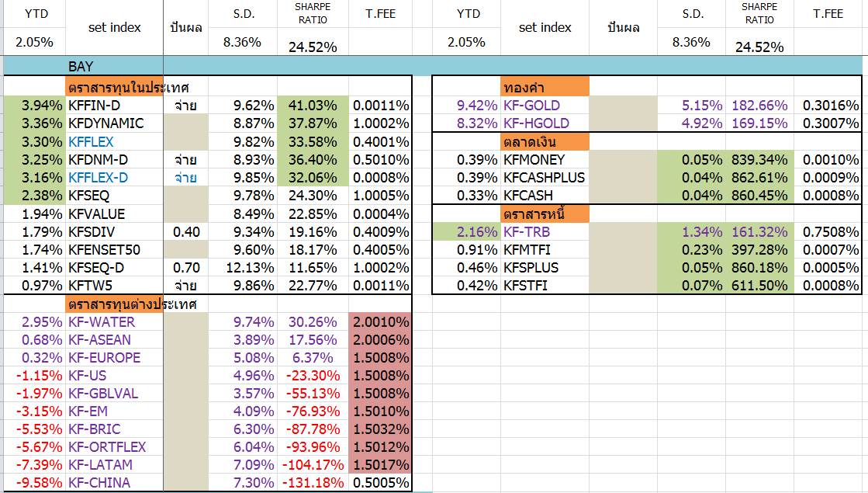This screenshot has width=868, height=493.
Task: Click the KF-WATER fund cell
Action: pos(114,322)
